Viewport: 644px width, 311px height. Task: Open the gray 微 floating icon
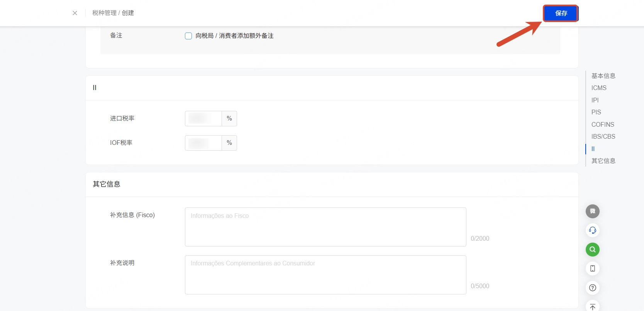[593, 211]
